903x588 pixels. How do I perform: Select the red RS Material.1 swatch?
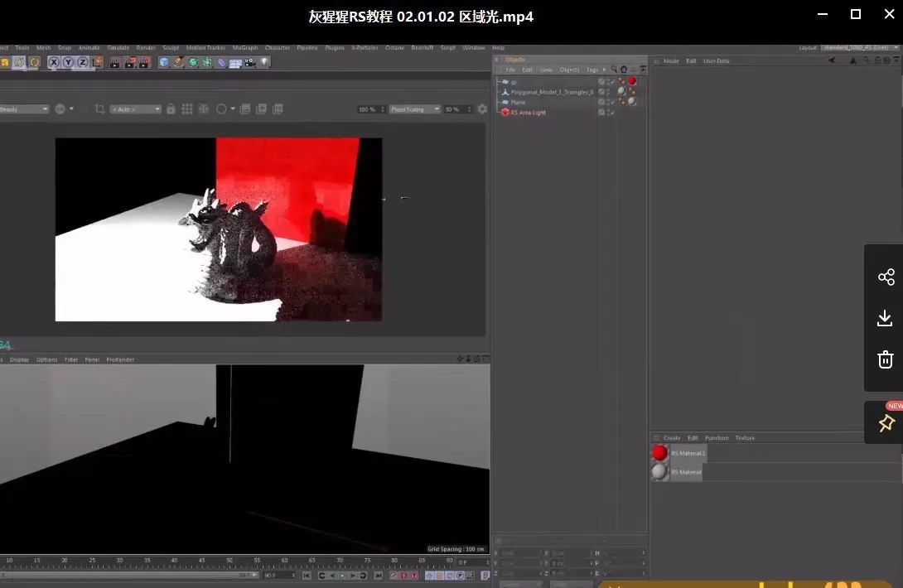[x=659, y=453]
